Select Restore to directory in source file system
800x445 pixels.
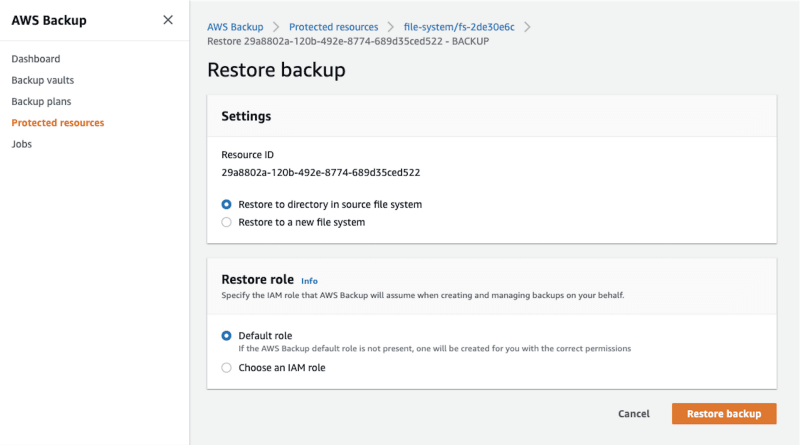(x=227, y=204)
